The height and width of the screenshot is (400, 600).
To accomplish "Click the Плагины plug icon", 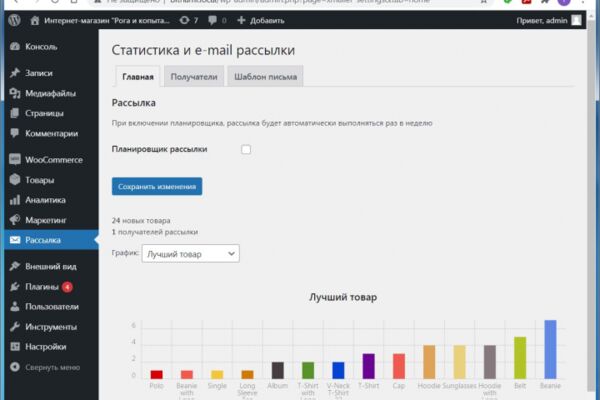I will pyautogui.click(x=15, y=286).
